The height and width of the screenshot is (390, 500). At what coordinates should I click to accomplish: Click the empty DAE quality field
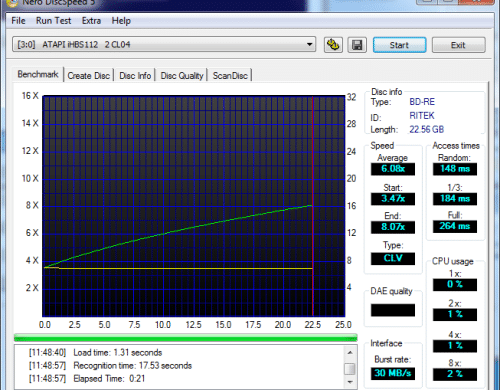coord(393,310)
